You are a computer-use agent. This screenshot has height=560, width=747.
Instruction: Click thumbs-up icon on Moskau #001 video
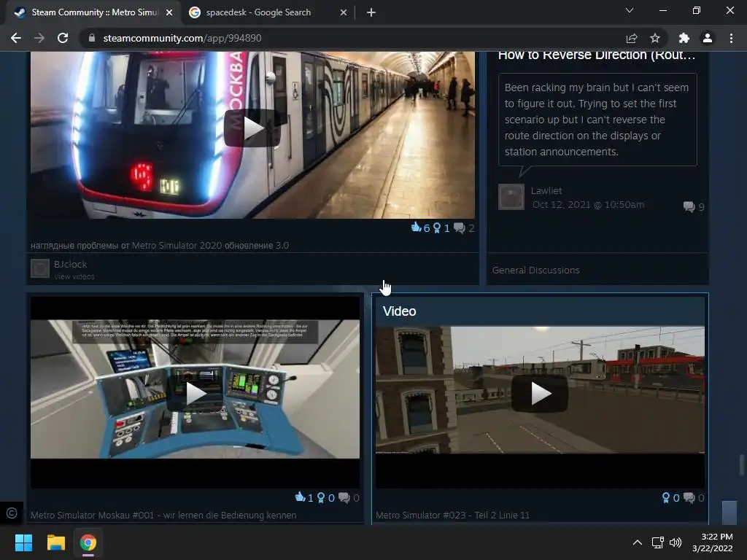[x=300, y=497]
